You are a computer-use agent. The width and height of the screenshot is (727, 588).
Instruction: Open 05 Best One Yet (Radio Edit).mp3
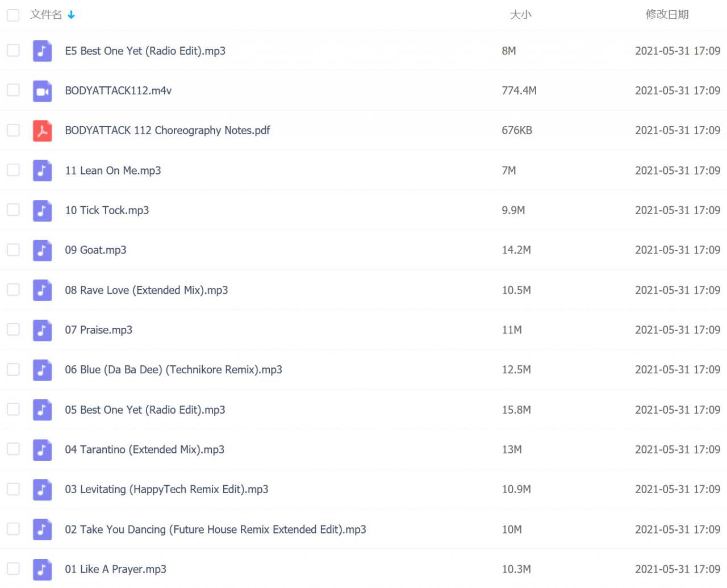[x=145, y=410]
